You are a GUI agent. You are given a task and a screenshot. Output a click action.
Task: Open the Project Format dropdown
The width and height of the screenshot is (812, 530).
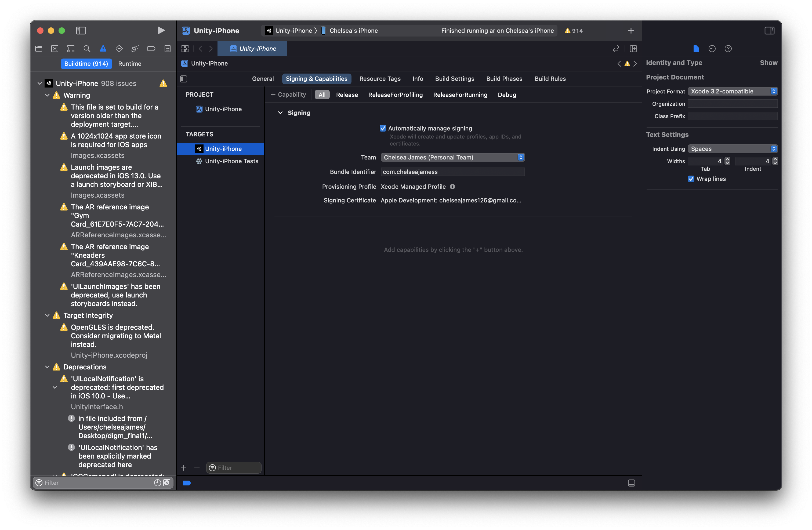[x=733, y=91]
